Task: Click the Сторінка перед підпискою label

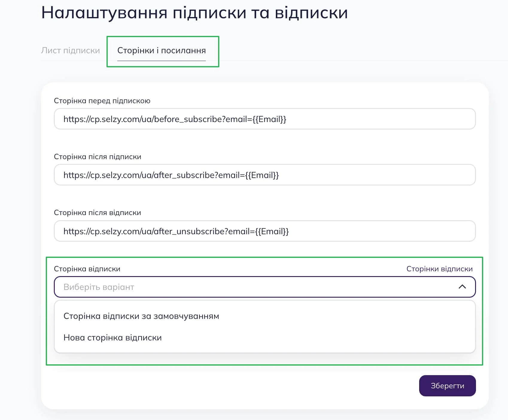Action: click(102, 101)
